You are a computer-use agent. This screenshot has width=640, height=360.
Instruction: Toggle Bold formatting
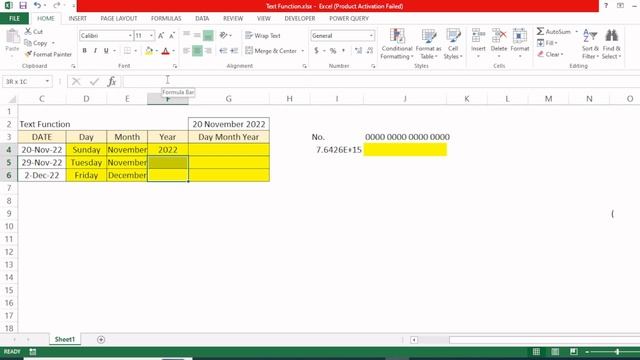tap(84, 51)
